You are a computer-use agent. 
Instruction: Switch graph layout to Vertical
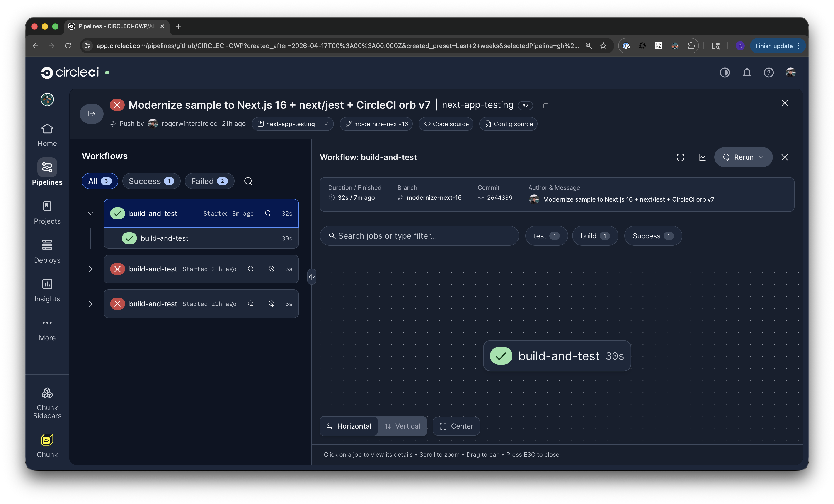(402, 426)
